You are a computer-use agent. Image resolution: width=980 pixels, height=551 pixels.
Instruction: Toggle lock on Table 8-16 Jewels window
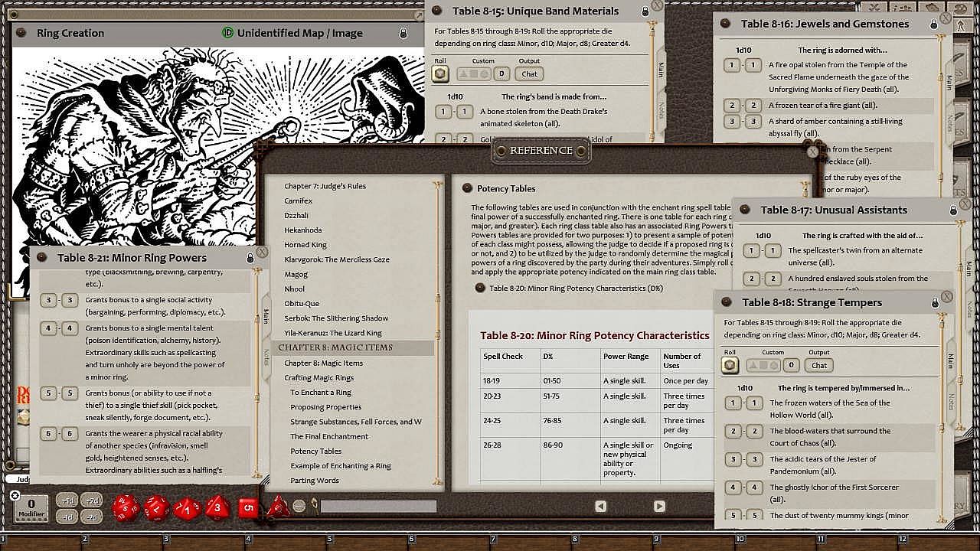click(x=933, y=24)
